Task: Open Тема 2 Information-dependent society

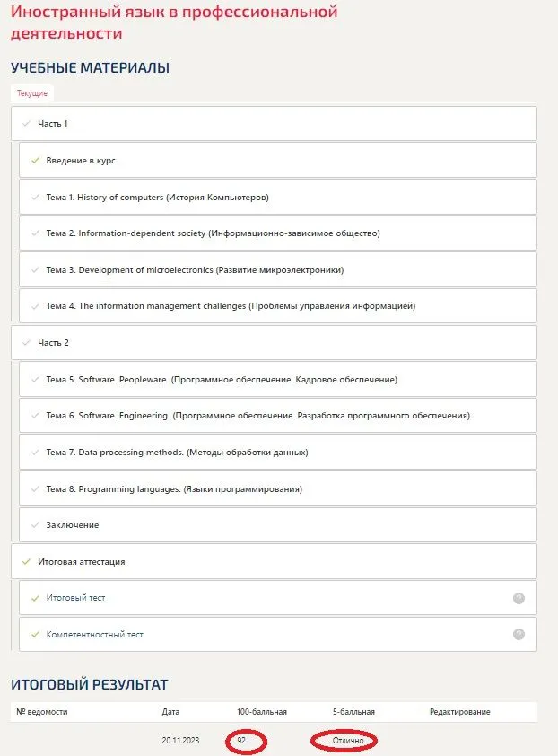Action: (213, 233)
